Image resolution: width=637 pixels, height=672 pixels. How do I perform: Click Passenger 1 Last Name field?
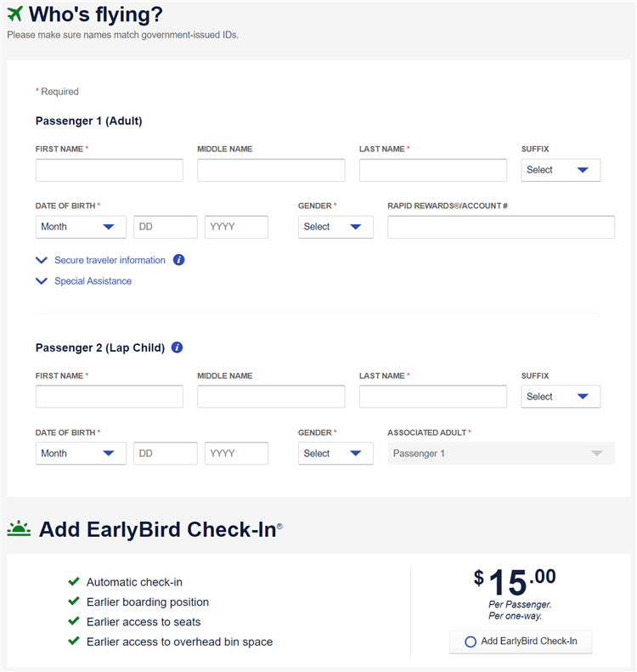pyautogui.click(x=433, y=170)
